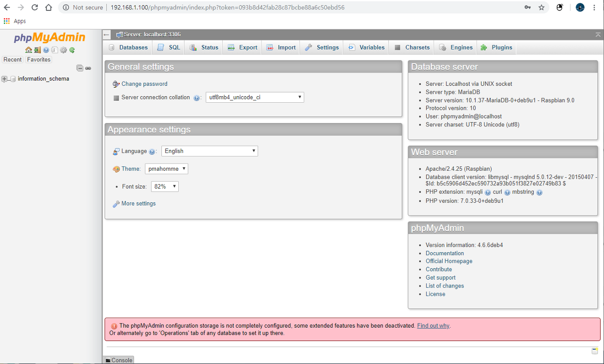Open navigation panel settings gear icon
Screen dimensions: 604x364
pyautogui.click(x=63, y=50)
